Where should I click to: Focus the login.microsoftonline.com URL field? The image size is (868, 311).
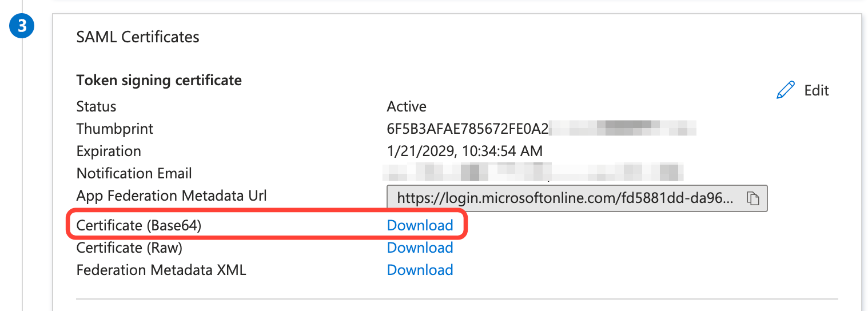tap(564, 198)
